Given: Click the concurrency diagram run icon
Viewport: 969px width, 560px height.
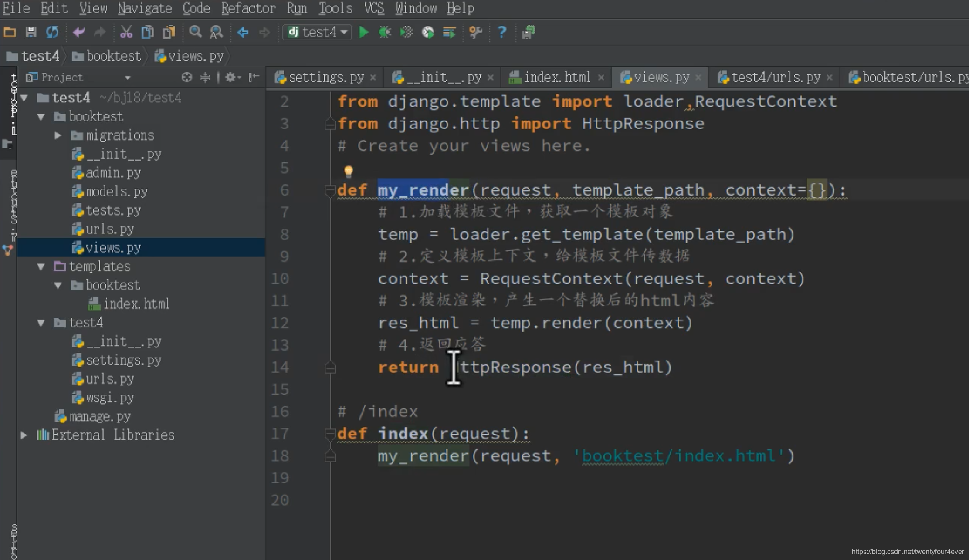Looking at the screenshot, I should pos(449,32).
